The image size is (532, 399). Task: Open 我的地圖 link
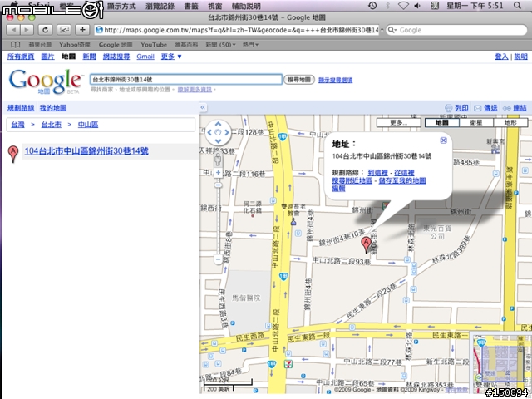coord(53,108)
